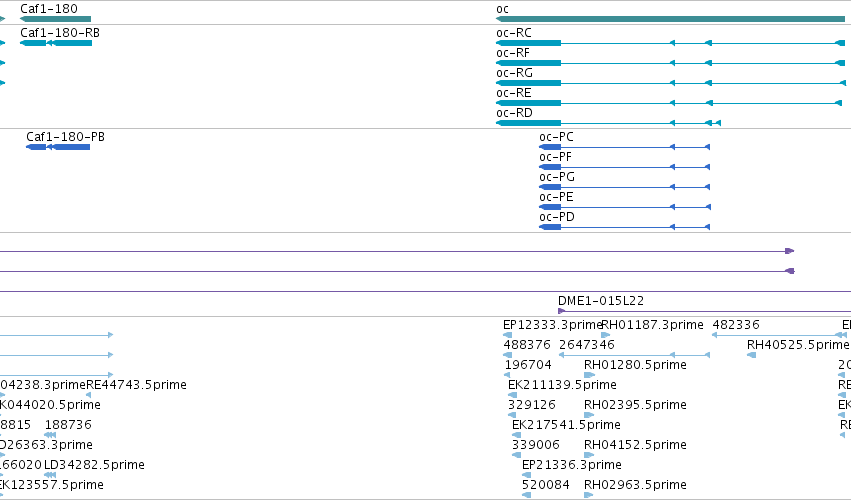
Task: Click the Caf1-180-PB protein feature
Action: (x=58, y=147)
